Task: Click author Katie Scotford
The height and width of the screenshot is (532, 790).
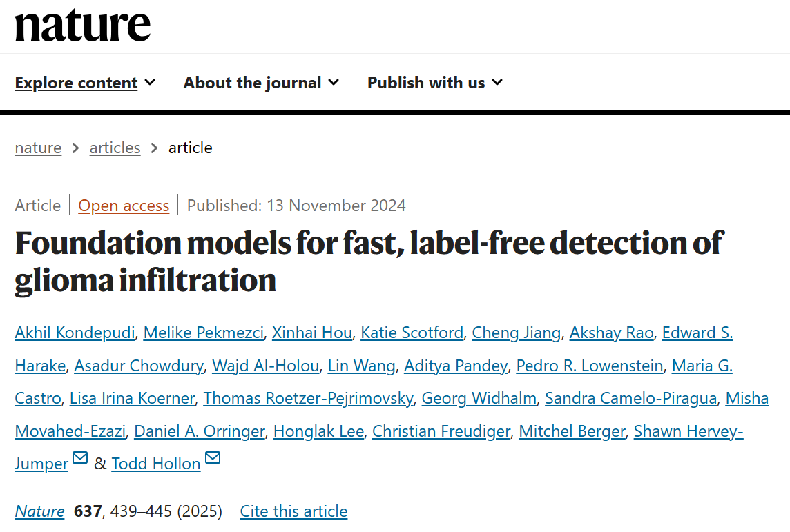Action: [412, 333]
